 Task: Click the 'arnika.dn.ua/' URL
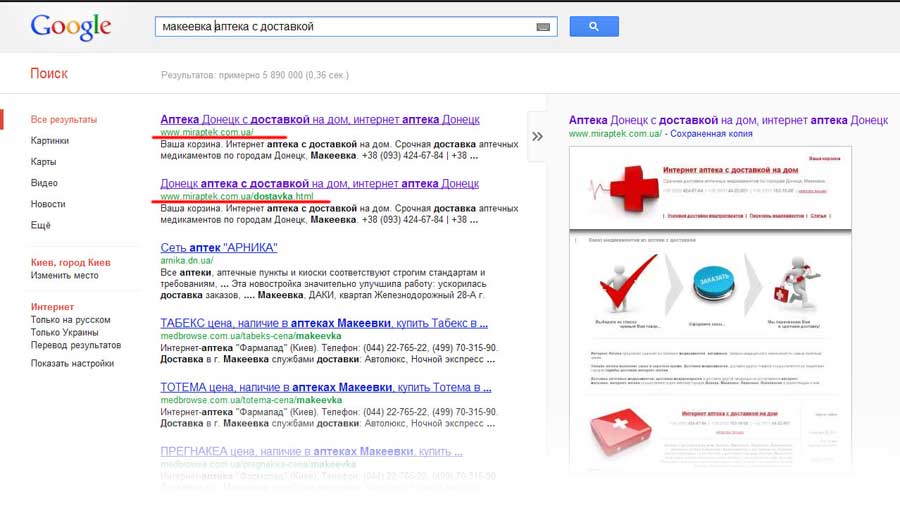(187, 261)
